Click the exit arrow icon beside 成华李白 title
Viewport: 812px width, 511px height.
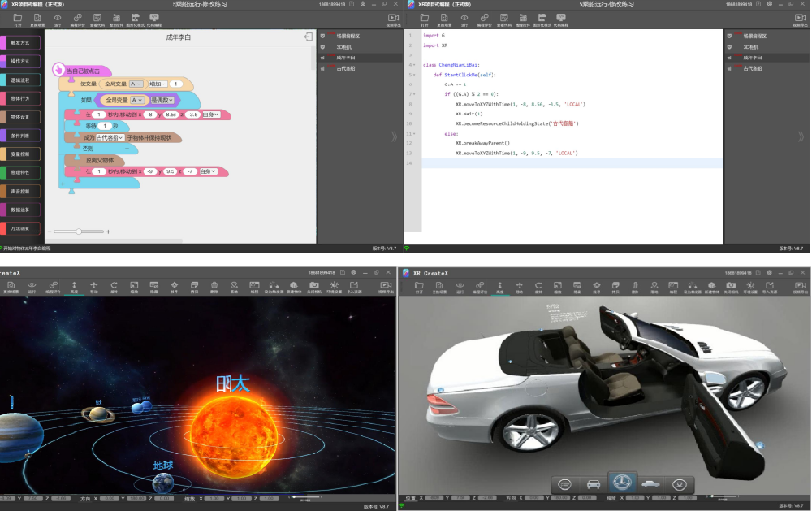click(x=309, y=37)
